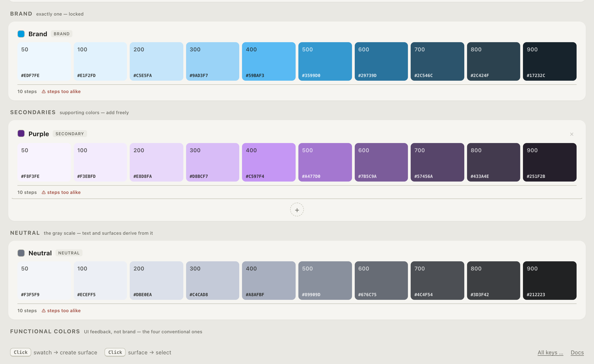Click the first Click key hint
Image resolution: width=594 pixels, height=364 pixels.
pyautogui.click(x=20, y=352)
